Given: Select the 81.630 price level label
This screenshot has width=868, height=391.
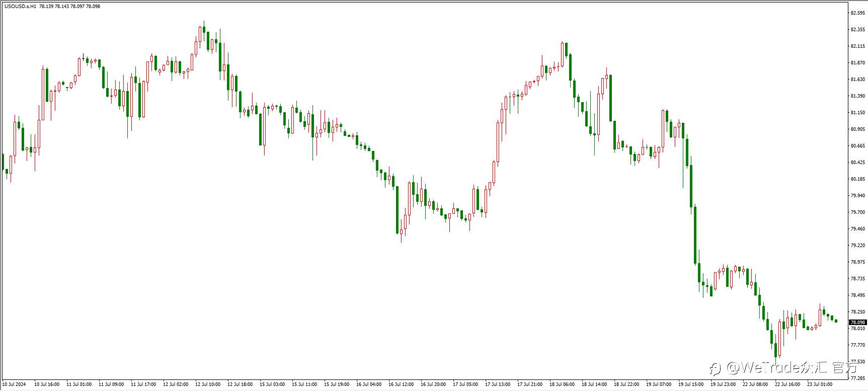Looking at the screenshot, I should (x=857, y=80).
